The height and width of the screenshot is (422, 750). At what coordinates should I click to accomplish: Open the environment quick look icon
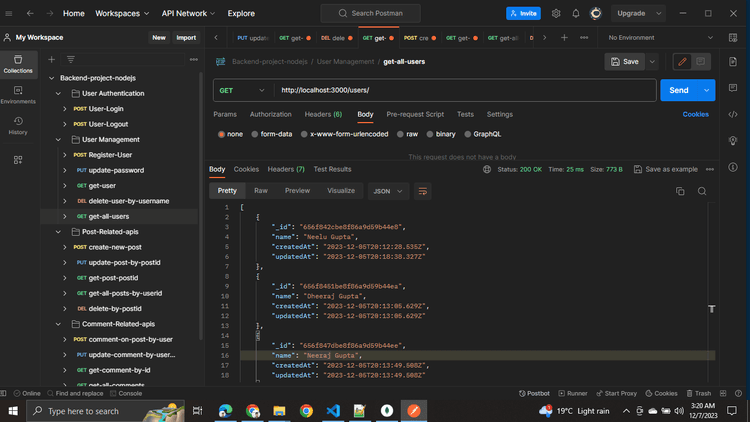click(x=733, y=38)
